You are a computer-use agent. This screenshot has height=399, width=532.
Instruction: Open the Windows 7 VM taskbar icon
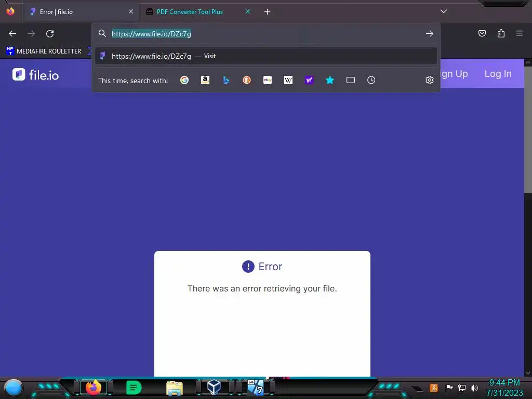[x=255, y=387]
